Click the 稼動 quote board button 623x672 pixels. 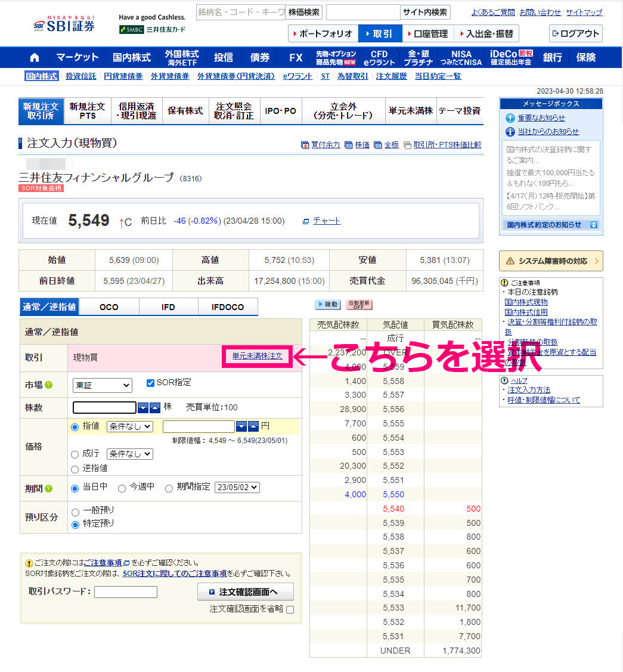[x=327, y=305]
